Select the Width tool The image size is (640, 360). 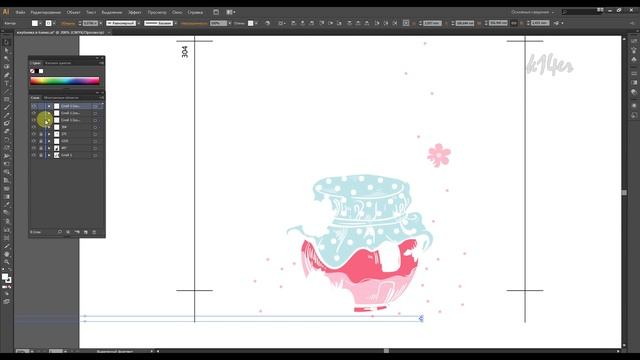(6, 156)
